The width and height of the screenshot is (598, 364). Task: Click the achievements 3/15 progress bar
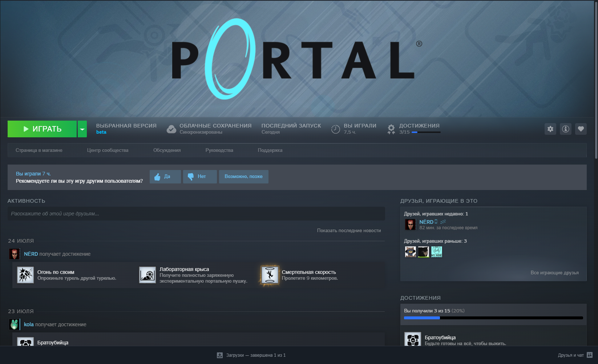point(426,132)
